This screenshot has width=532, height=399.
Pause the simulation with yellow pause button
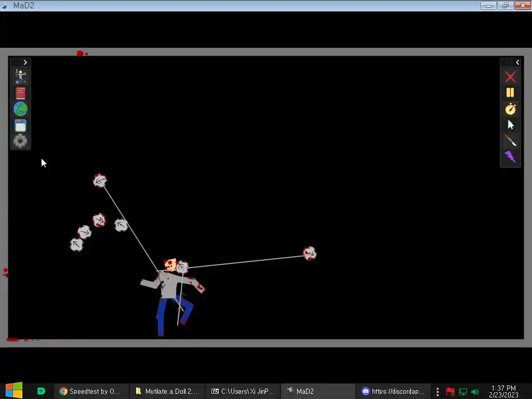[x=510, y=92]
